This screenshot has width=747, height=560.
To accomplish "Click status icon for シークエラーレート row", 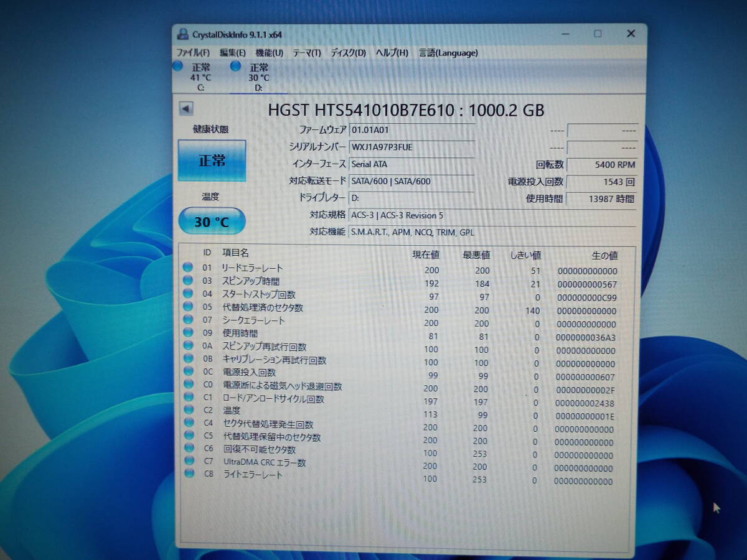I will pos(188,320).
